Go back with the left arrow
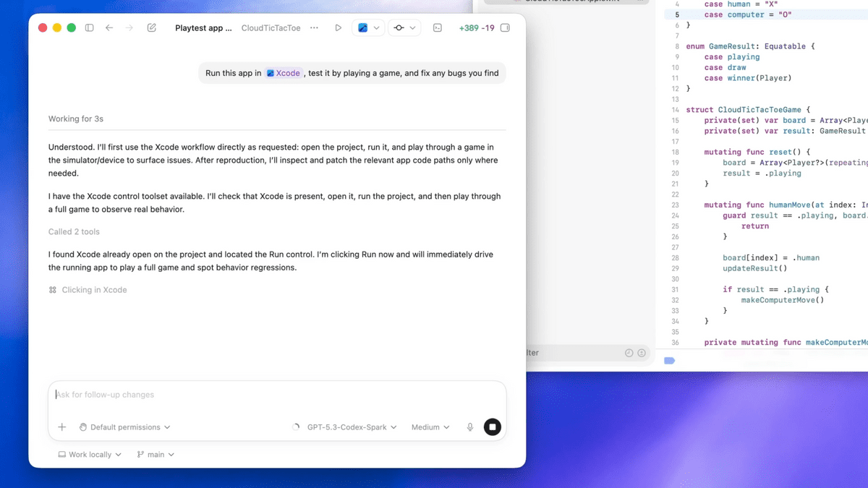The height and width of the screenshot is (488, 868). pyautogui.click(x=109, y=28)
